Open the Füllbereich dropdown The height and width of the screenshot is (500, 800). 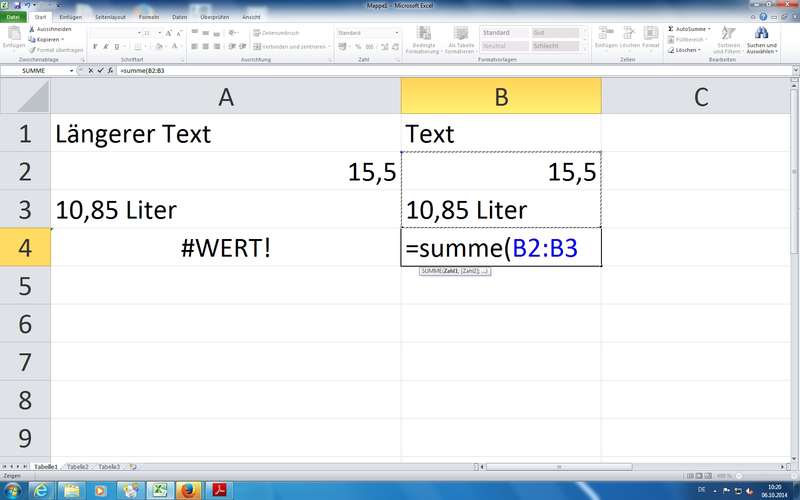click(687, 39)
